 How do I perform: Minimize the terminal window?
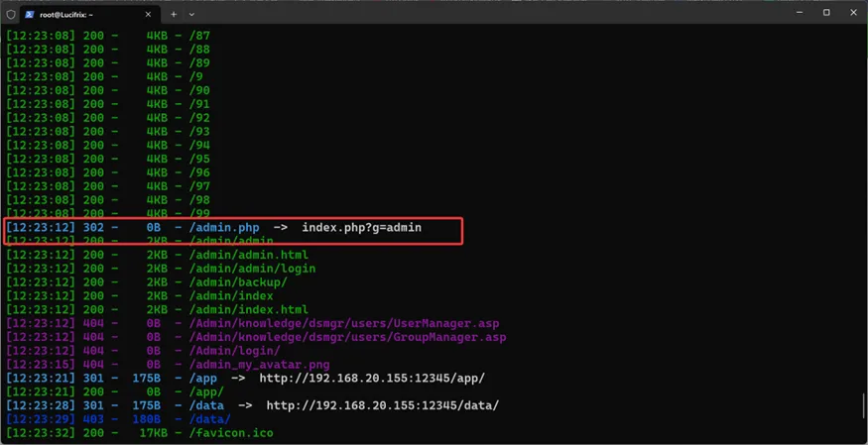(x=800, y=13)
